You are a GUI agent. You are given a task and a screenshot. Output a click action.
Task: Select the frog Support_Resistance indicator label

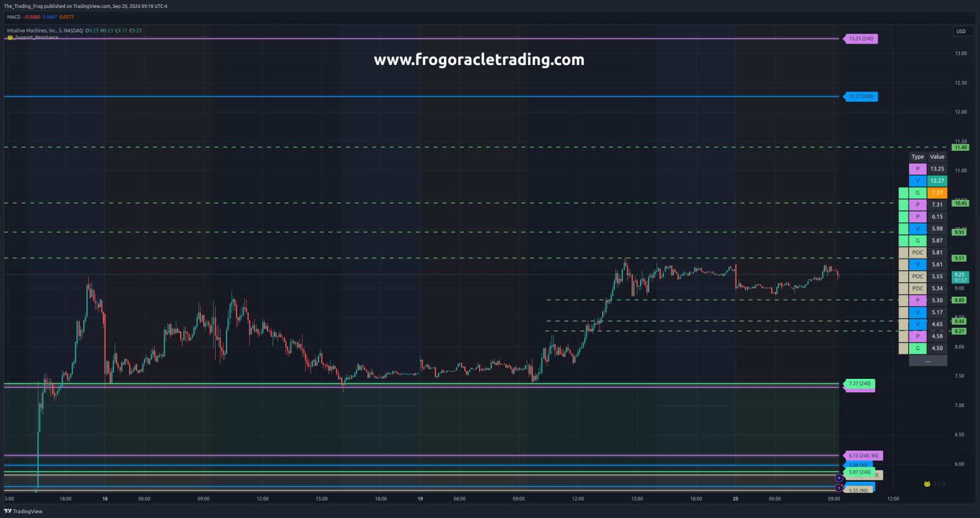tap(33, 37)
